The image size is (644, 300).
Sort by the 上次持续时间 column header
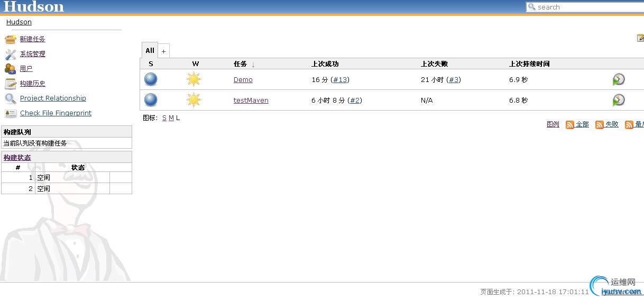click(x=529, y=64)
